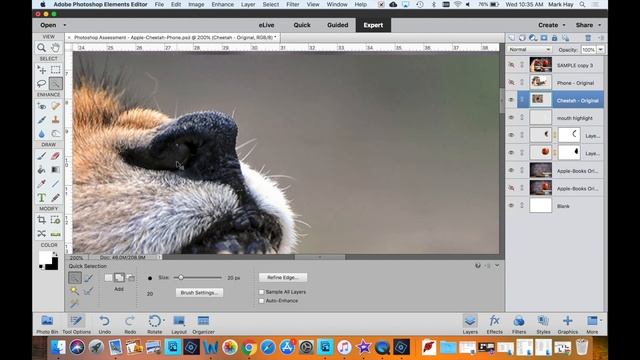Switch to the Guided tab
This screenshot has width=640, height=360.
coord(338,25)
